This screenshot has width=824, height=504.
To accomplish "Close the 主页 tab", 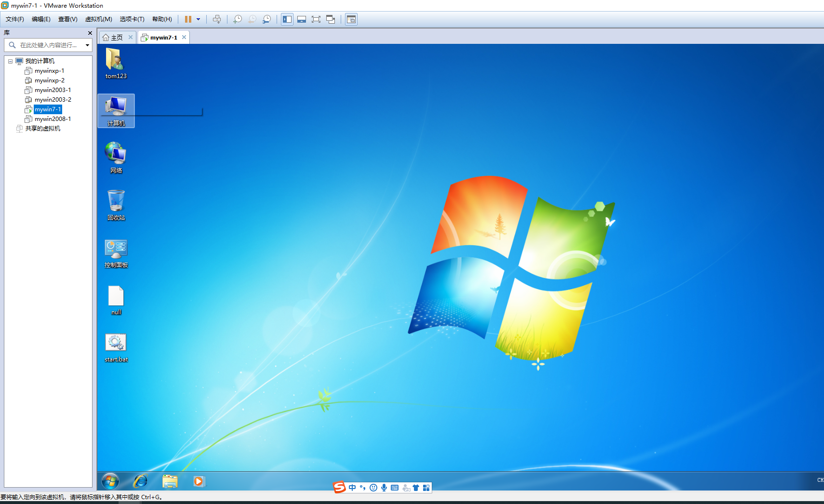I will (x=131, y=37).
